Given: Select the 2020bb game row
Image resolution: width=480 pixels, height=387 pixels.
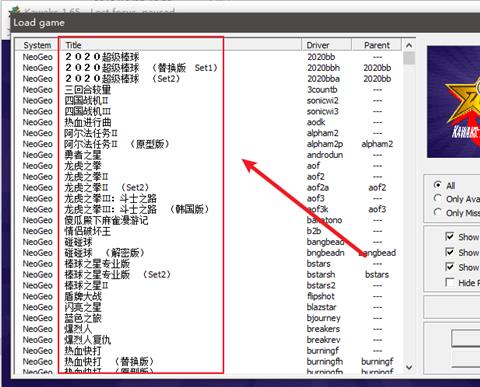Looking at the screenshot, I should pyautogui.click(x=209, y=57).
